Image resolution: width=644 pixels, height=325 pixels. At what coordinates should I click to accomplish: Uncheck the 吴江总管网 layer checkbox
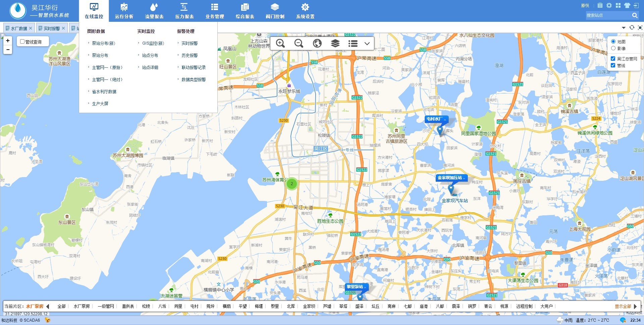pyautogui.click(x=613, y=59)
